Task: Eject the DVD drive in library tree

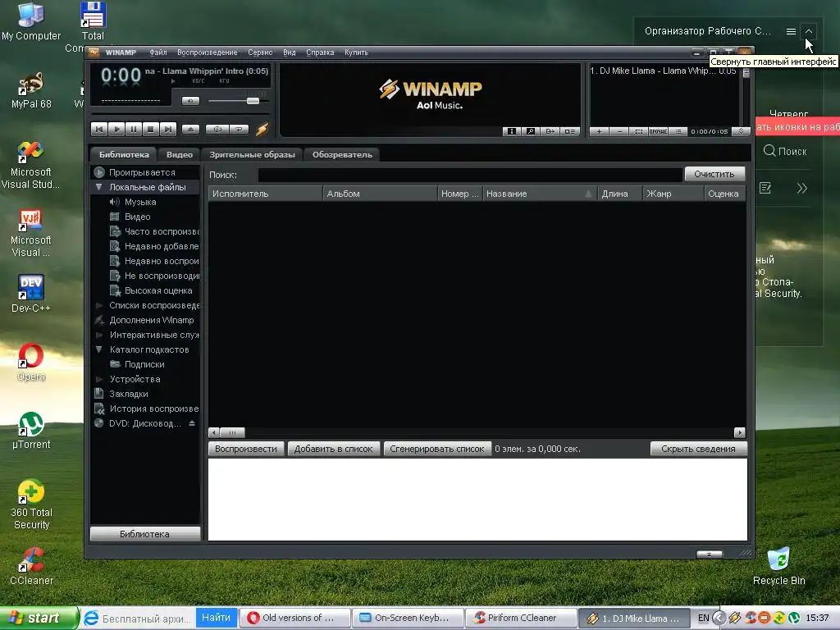Action: pos(192,423)
